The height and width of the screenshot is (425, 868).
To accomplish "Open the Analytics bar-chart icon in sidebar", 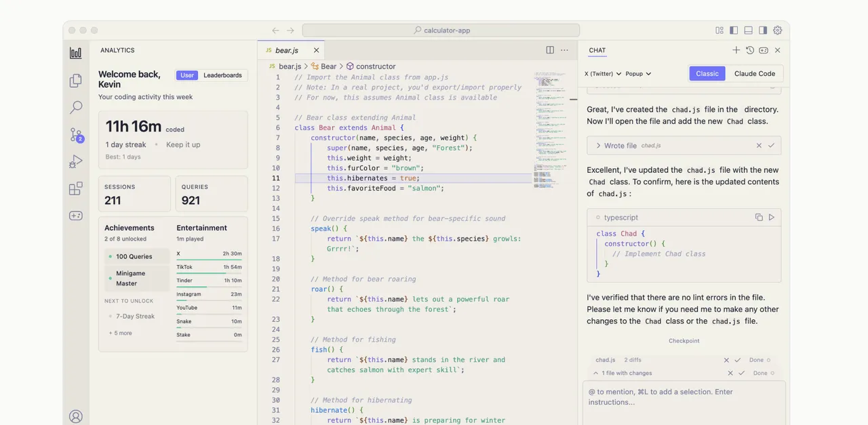I will 76,53.
